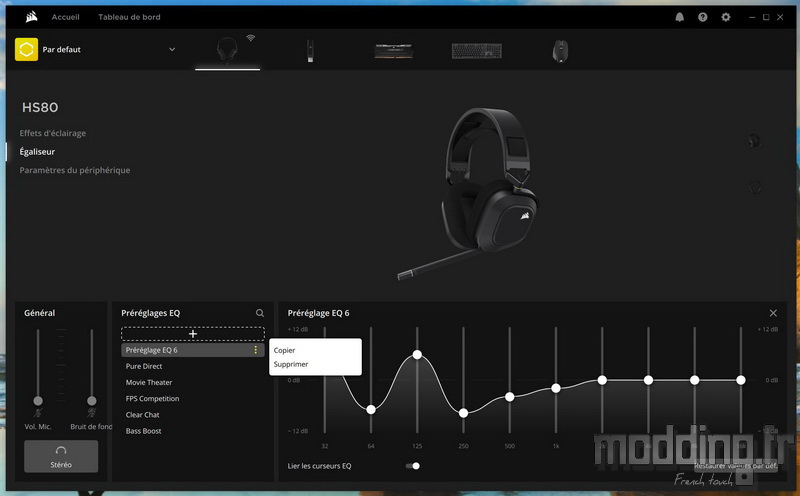800x496 pixels.
Task: Go to the Accueil tab
Action: pyautogui.click(x=65, y=17)
